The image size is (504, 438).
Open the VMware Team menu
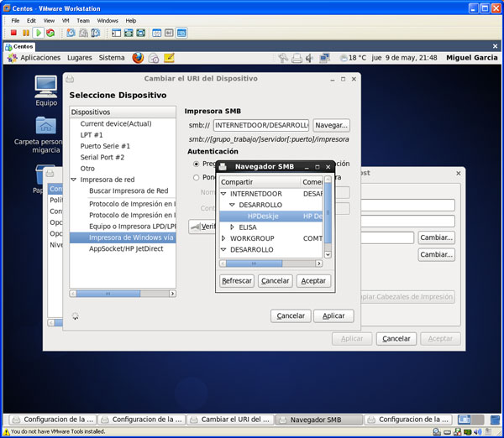click(x=83, y=20)
